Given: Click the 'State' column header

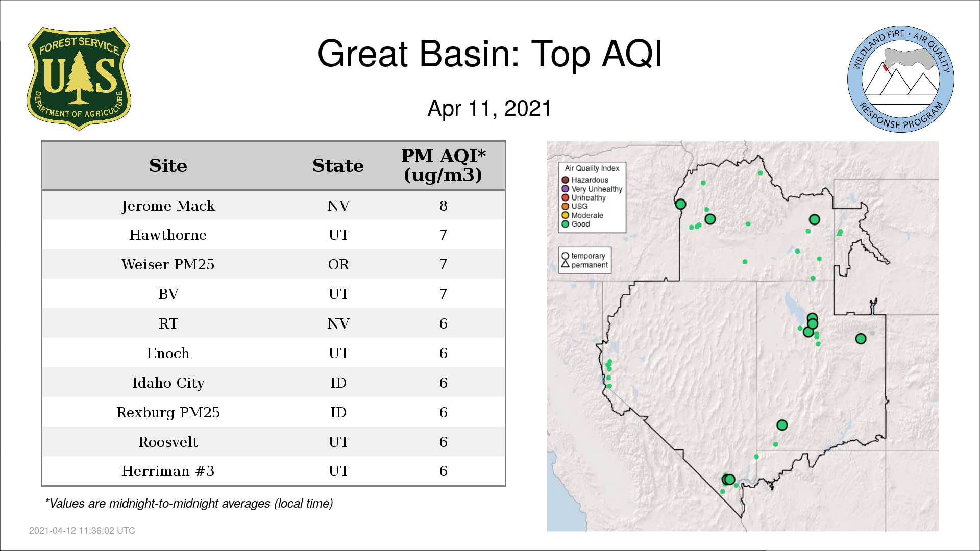Looking at the screenshot, I should pos(338,166).
